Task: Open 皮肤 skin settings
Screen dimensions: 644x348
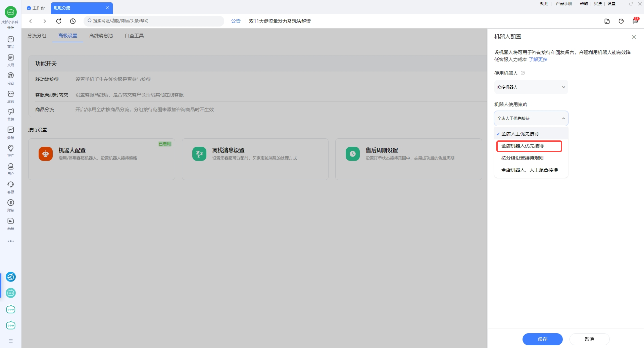Action: click(x=598, y=4)
